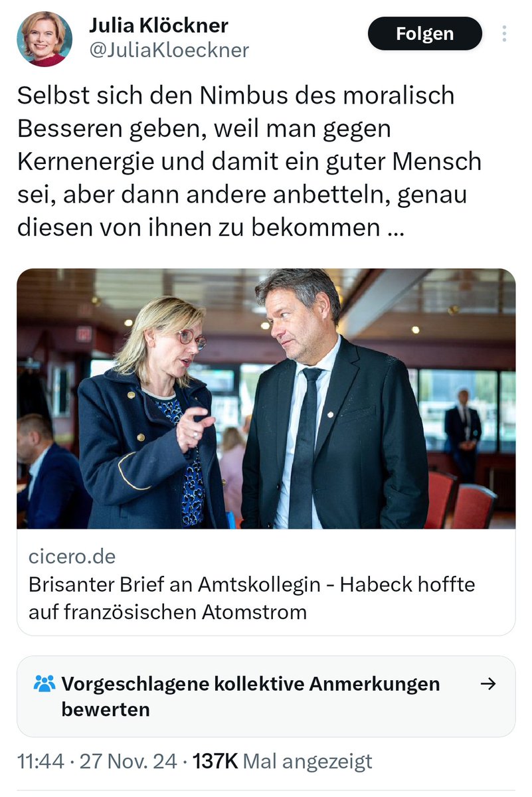Click the date 27 Nov. 24
Screen dimensions: 532x797
click(128, 761)
